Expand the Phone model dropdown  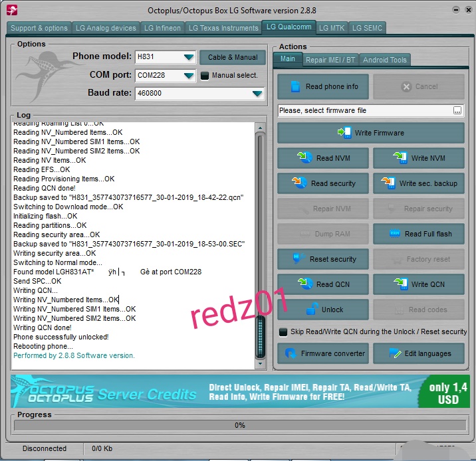click(189, 57)
